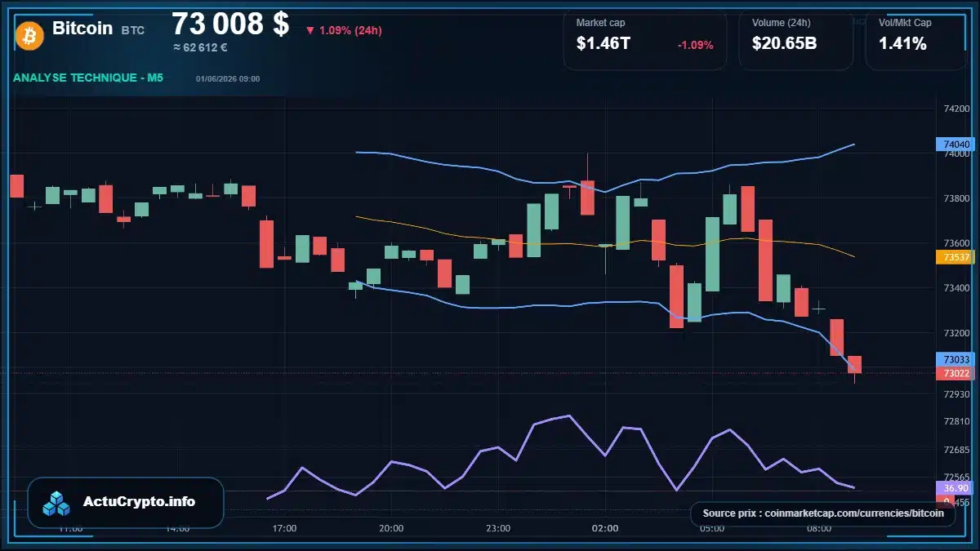Click the red down-triangle beside 1.09% (24h)
The width and height of the screenshot is (980, 551).
(x=310, y=31)
